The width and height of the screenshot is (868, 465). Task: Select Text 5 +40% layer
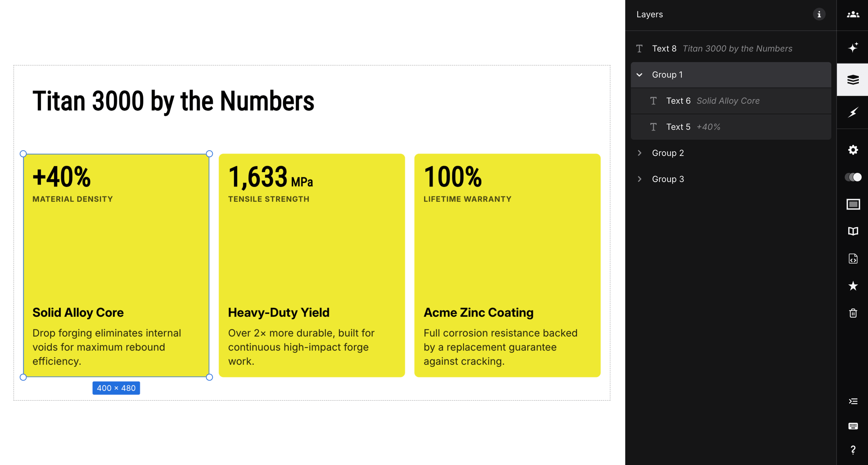click(x=731, y=127)
